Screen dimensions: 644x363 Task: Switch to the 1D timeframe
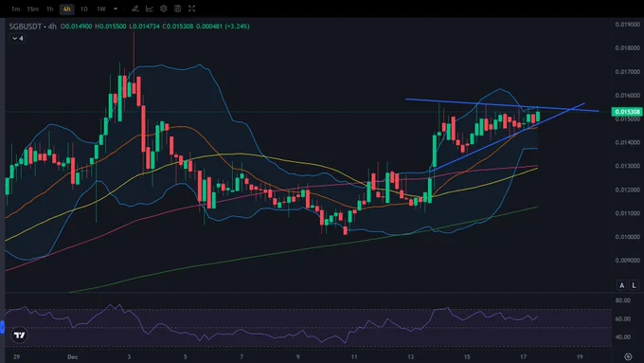(83, 9)
